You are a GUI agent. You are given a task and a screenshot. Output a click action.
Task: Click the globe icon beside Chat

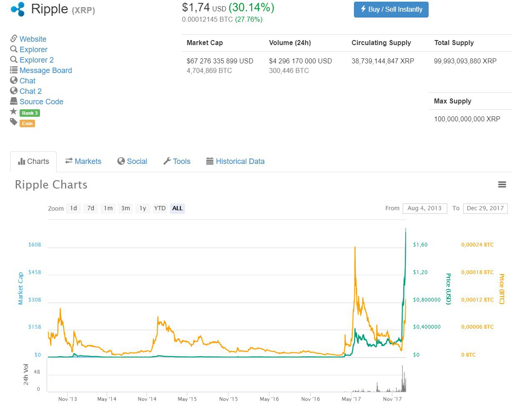pyautogui.click(x=14, y=80)
